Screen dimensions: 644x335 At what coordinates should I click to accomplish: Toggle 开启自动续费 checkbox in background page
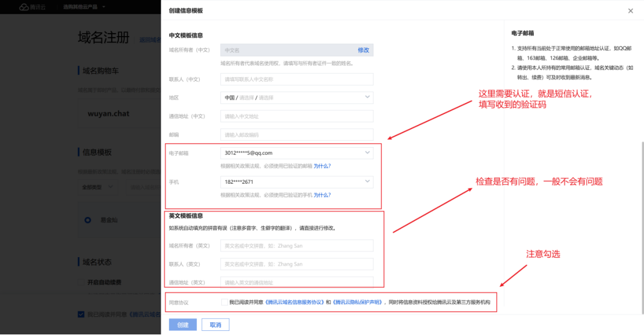click(82, 282)
